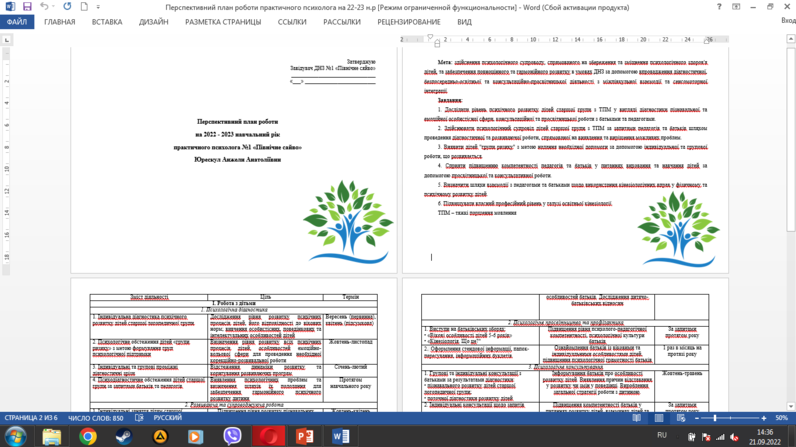The height and width of the screenshot is (447, 796).
Task: Click the Save icon in quick access toolbar
Action: tap(27, 7)
